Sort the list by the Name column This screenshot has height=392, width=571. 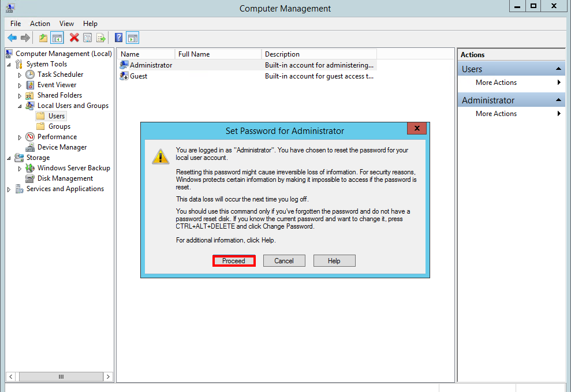pyautogui.click(x=146, y=54)
